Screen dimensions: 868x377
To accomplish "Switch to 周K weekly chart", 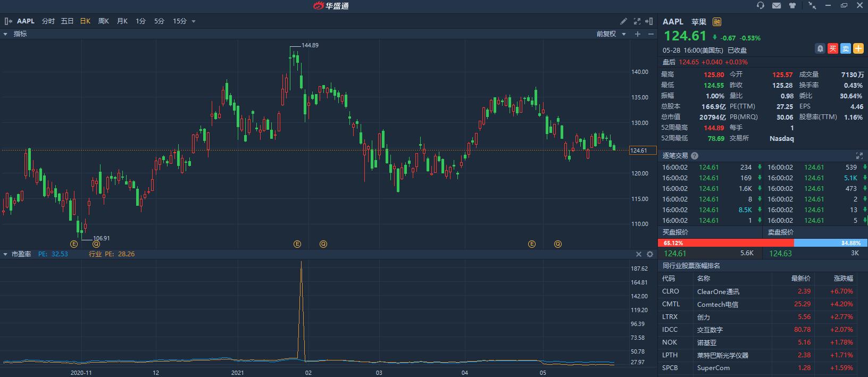I will click(x=104, y=21).
